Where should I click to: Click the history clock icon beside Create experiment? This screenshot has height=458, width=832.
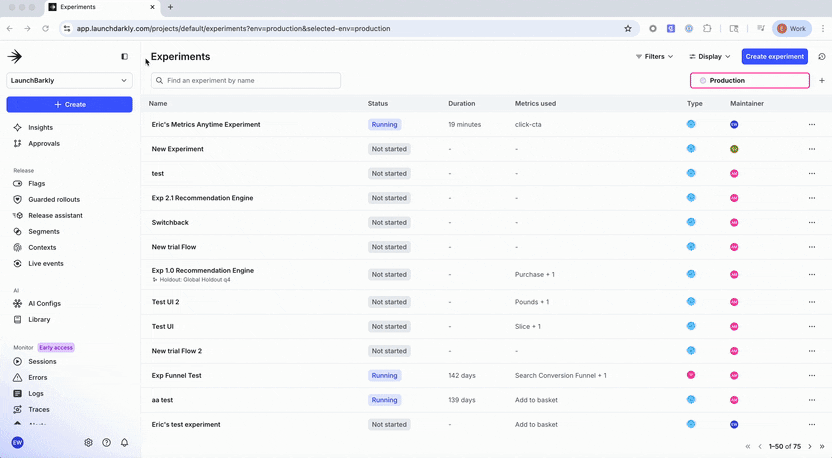coord(821,57)
